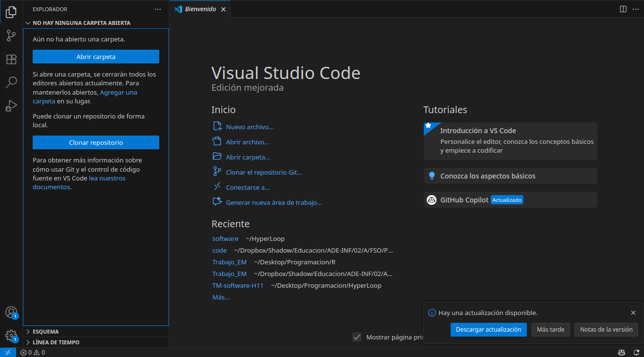Open notifications bell in status bar
The height and width of the screenshot is (357, 644).
click(x=636, y=352)
